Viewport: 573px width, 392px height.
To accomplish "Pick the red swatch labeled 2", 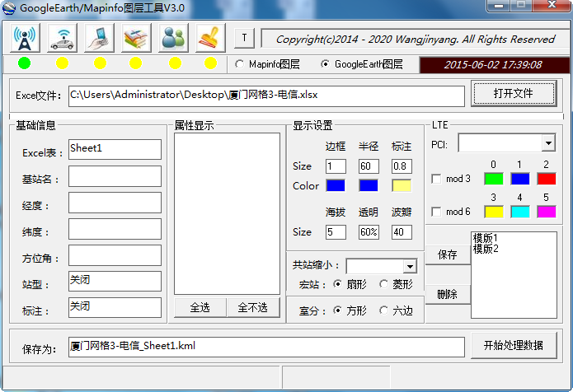I will point(547,179).
